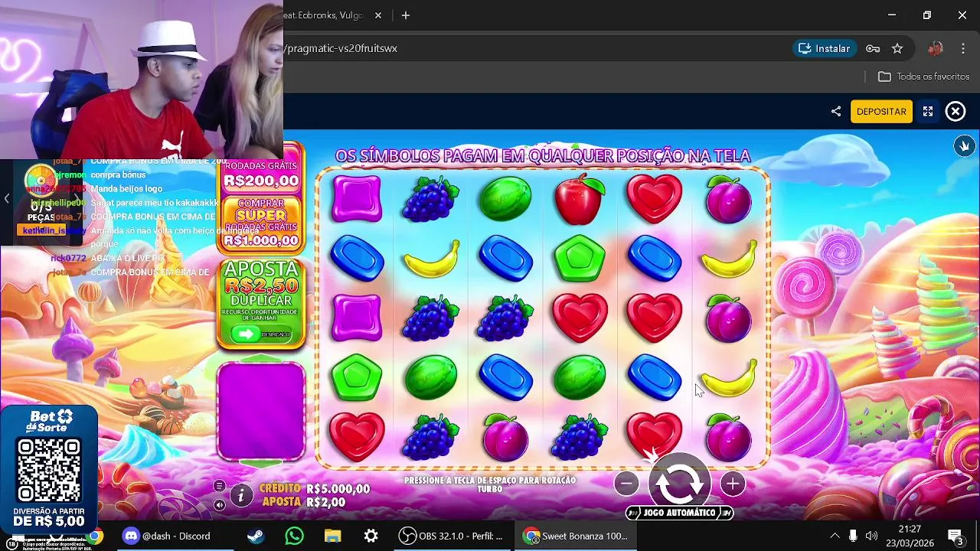This screenshot has height=551, width=980.
Task: Open JOGO AUTOMÁTICO autoplay
Action: pos(680,513)
